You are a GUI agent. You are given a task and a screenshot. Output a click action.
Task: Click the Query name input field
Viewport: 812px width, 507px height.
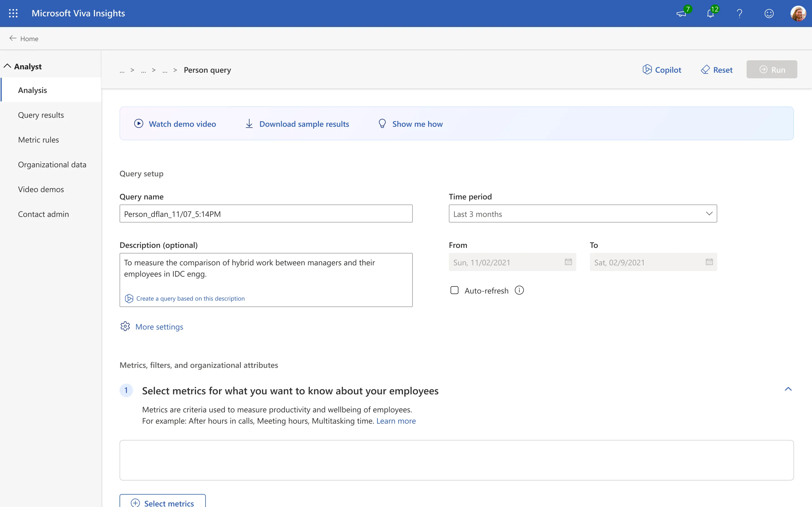click(x=266, y=214)
